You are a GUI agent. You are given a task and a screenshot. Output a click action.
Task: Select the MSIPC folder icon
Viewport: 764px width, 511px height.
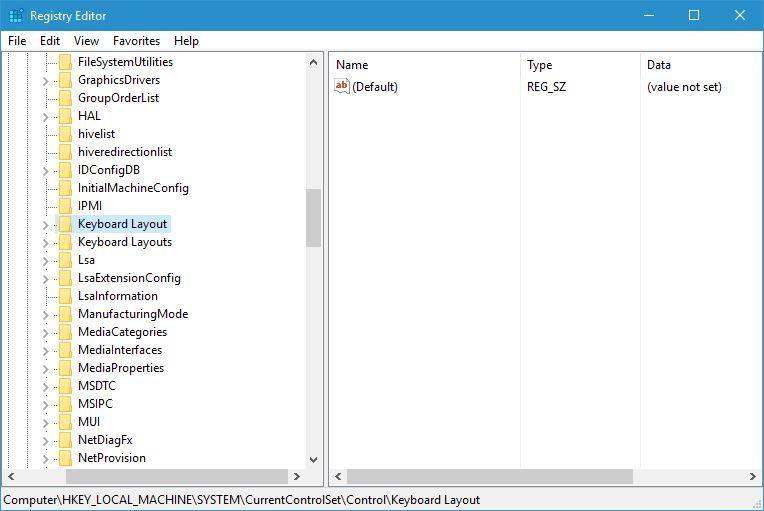tap(65, 405)
